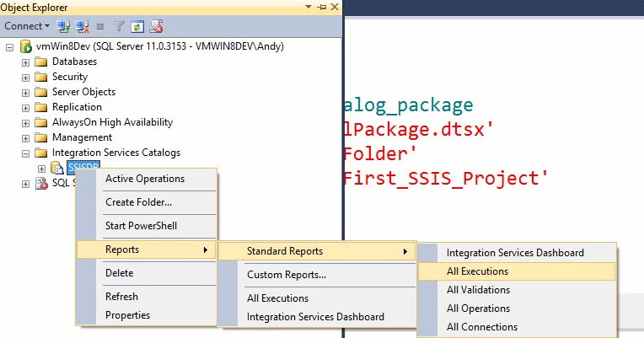This screenshot has height=338, width=644.
Task: Select AlwaysOn High Availability in the tree
Action: [113, 122]
